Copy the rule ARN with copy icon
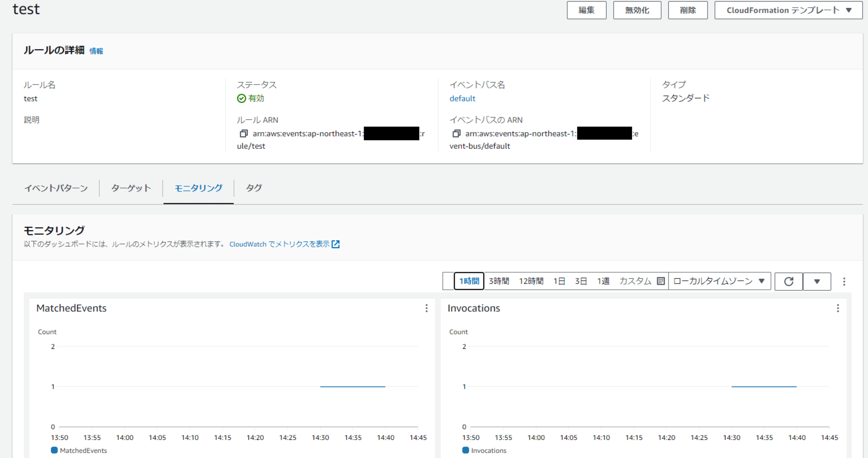This screenshot has width=868, height=458. [243, 134]
